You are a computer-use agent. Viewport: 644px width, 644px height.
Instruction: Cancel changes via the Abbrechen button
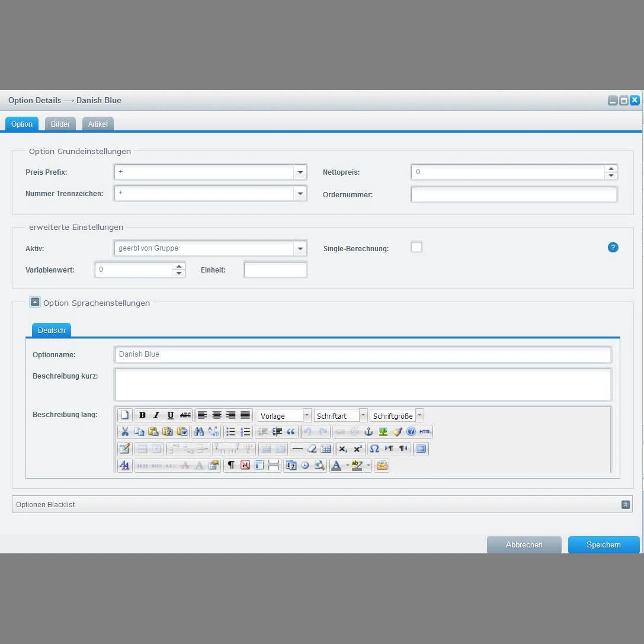(524, 544)
